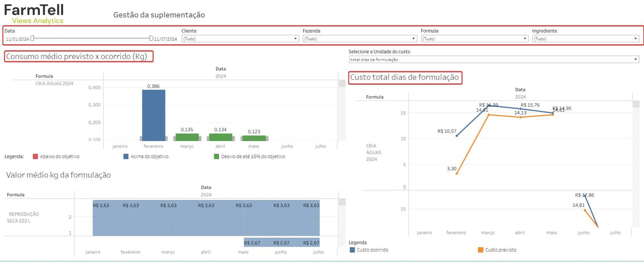
Task: Click the left handle of Data slider
Action: [x=32, y=38]
